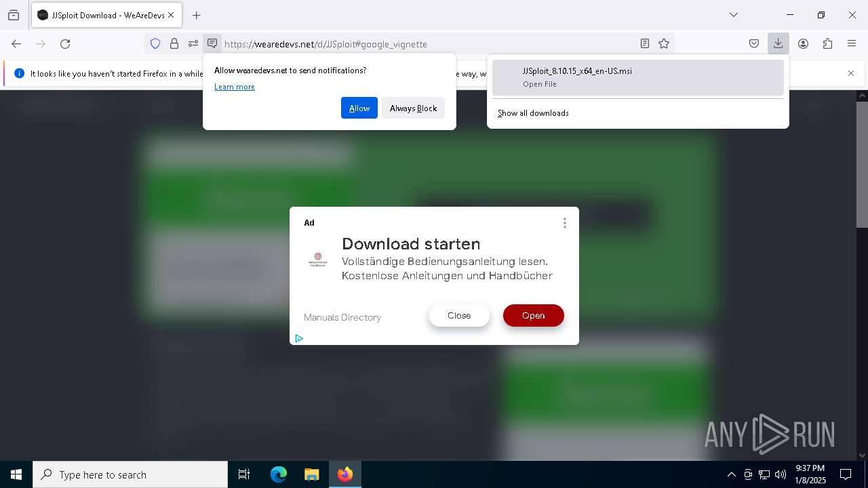868x488 pixels.
Task: Click Show all downloads
Action: pyautogui.click(x=533, y=113)
